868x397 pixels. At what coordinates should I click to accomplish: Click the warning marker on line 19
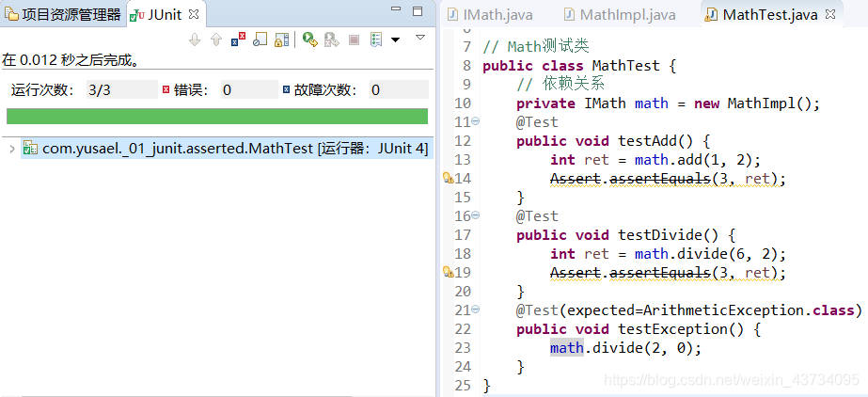coord(448,272)
